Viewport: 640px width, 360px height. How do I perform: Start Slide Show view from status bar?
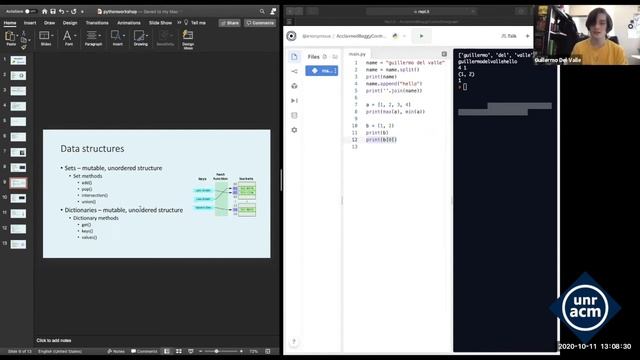191,351
